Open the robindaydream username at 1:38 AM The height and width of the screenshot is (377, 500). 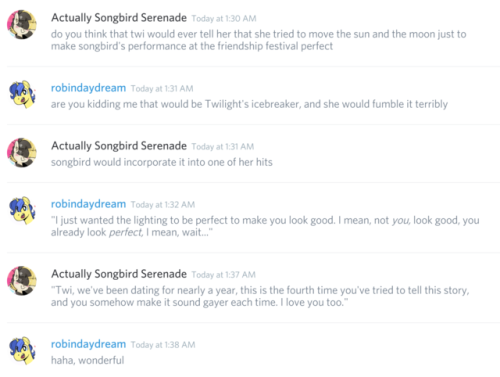pyautogui.click(x=88, y=344)
